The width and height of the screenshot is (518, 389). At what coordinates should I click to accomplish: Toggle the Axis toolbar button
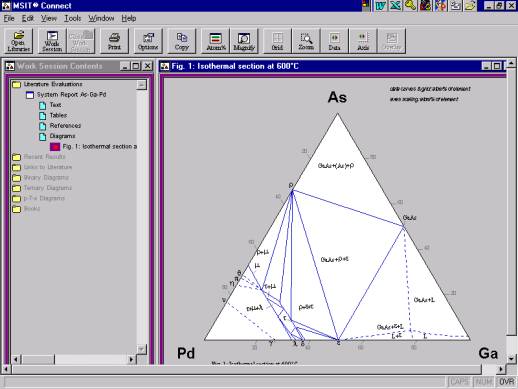point(363,41)
